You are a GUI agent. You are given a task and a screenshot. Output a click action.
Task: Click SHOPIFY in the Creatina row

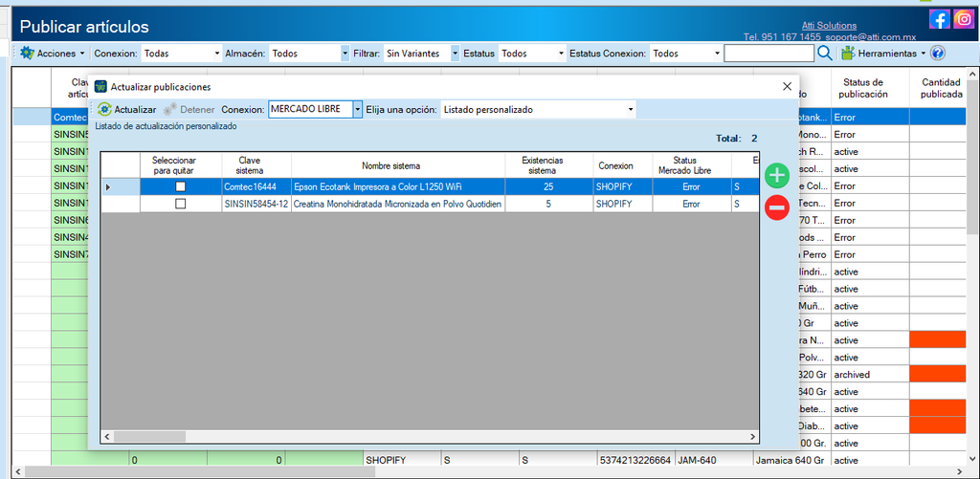[622, 204]
